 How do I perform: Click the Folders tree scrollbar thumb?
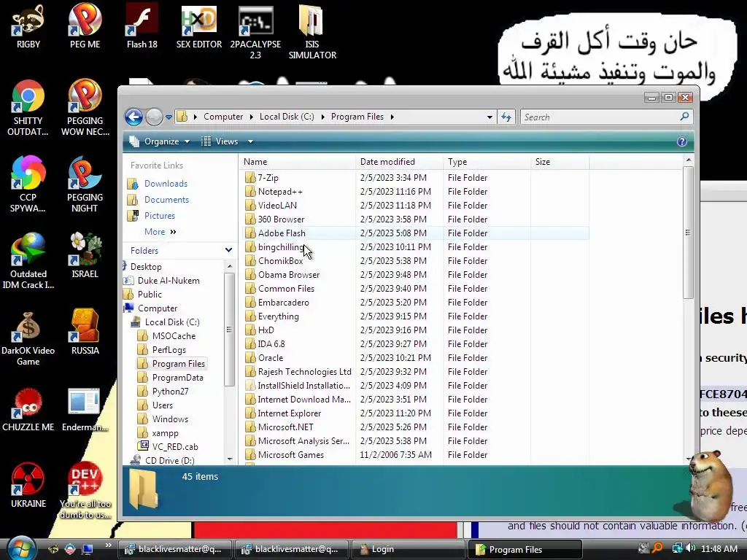pos(229,329)
